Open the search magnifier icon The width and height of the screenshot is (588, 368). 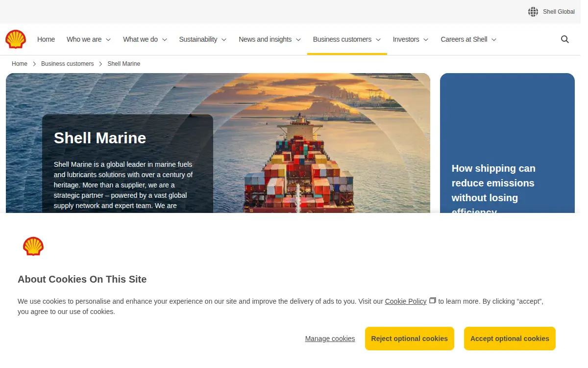(x=565, y=39)
